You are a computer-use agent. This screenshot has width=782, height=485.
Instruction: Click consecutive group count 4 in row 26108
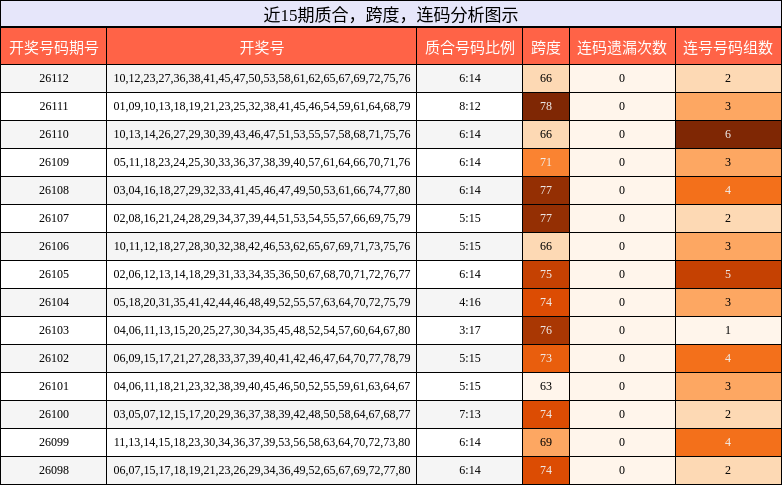click(x=728, y=190)
